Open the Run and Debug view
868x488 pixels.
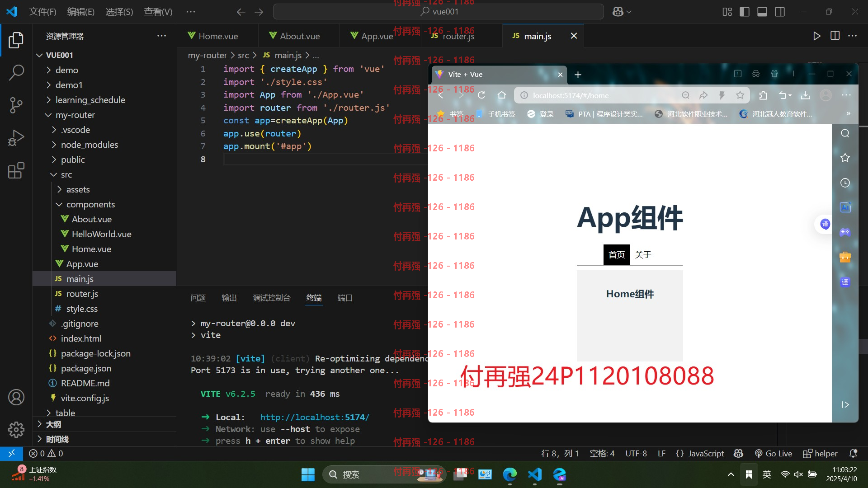(16, 138)
